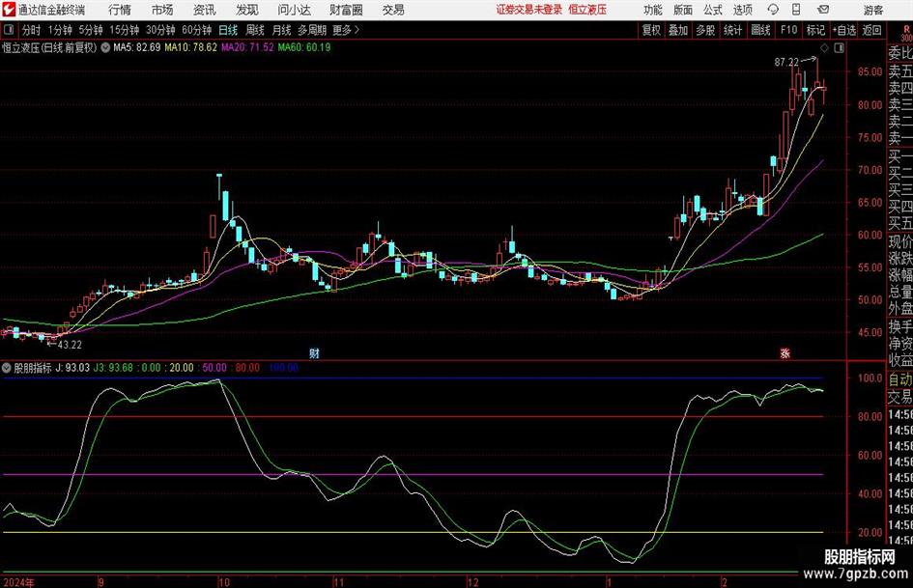Click the 自动 label in the right panel

click(x=900, y=379)
